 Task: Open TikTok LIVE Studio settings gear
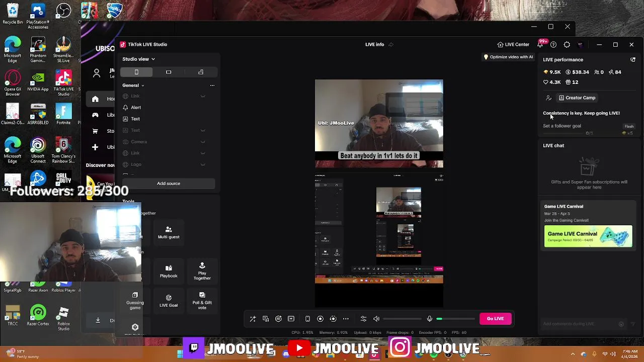click(567, 45)
